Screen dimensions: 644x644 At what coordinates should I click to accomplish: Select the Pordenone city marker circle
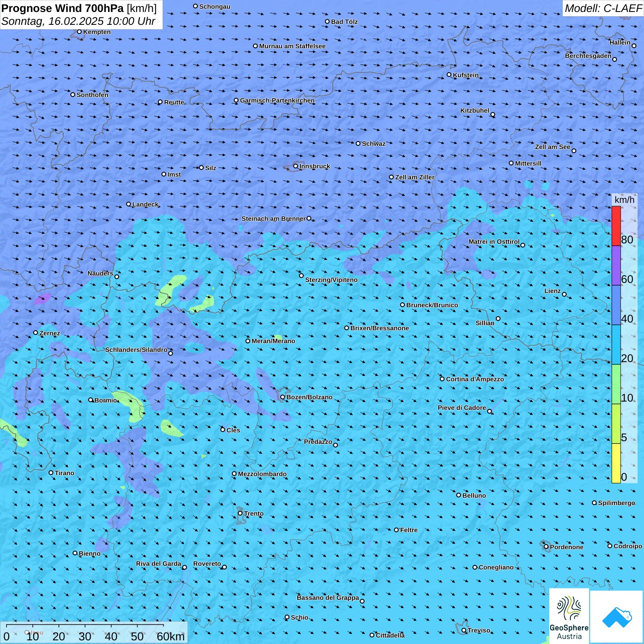546,546
